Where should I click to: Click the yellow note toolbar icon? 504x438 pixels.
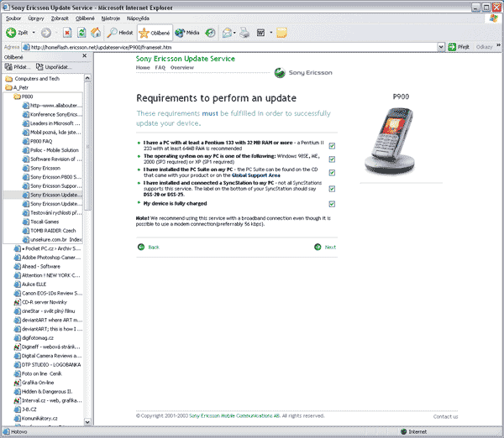281,33
